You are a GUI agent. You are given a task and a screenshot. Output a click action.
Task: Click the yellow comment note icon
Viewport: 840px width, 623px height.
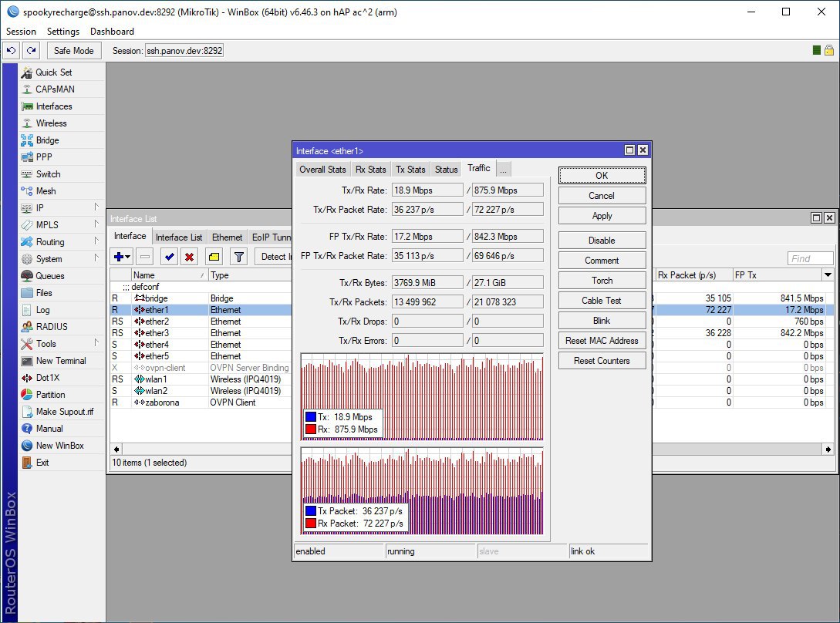214,257
